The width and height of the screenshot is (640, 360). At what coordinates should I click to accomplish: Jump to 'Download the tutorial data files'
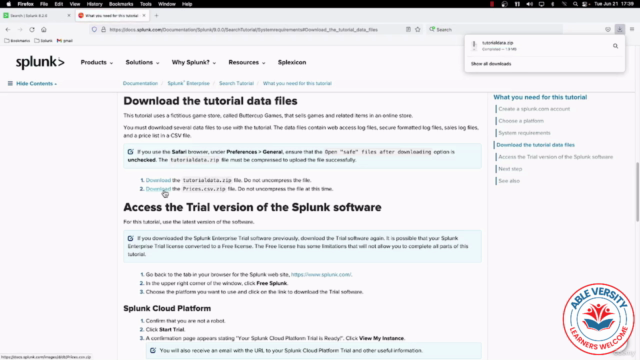pos(535,145)
